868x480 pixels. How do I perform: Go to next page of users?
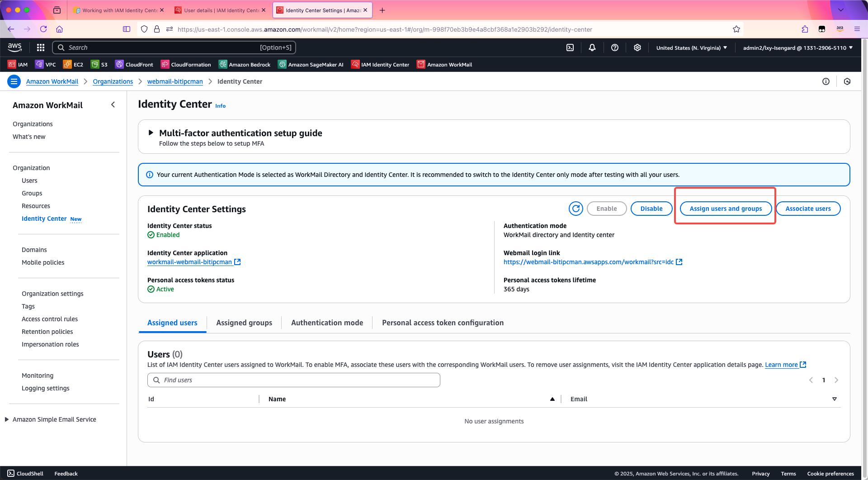coord(836,380)
